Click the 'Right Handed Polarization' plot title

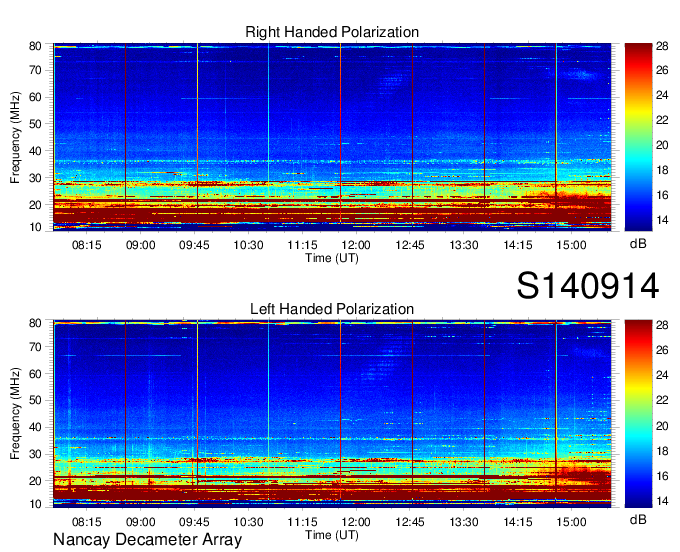[332, 32]
